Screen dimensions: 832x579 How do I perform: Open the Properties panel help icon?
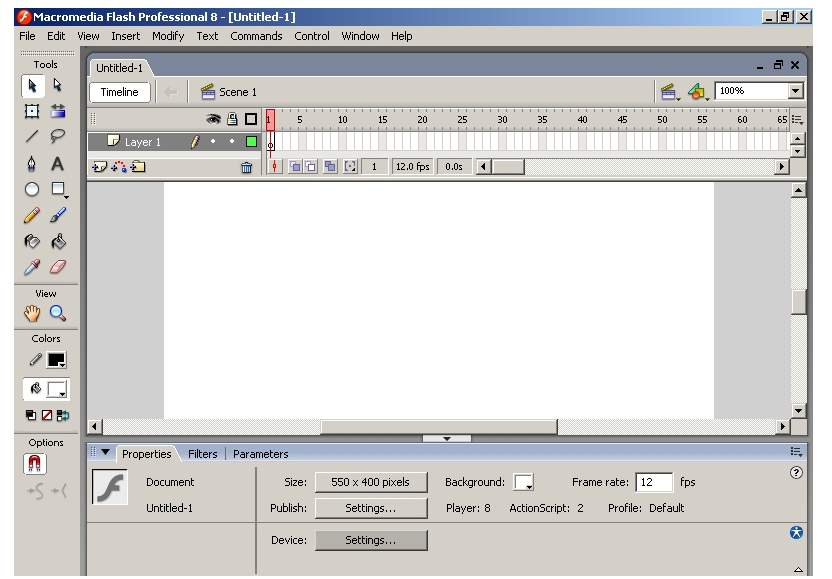[x=796, y=473]
